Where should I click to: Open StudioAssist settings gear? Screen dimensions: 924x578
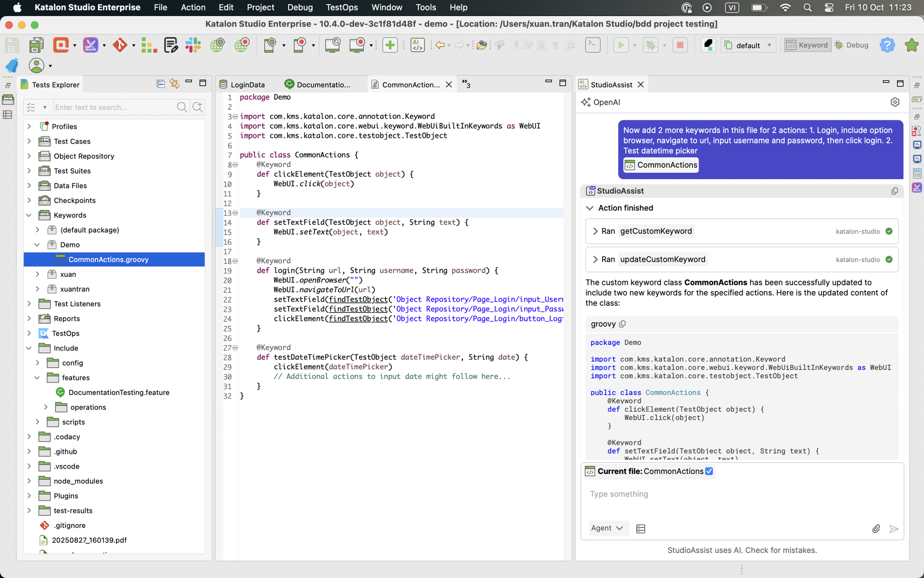[895, 102]
